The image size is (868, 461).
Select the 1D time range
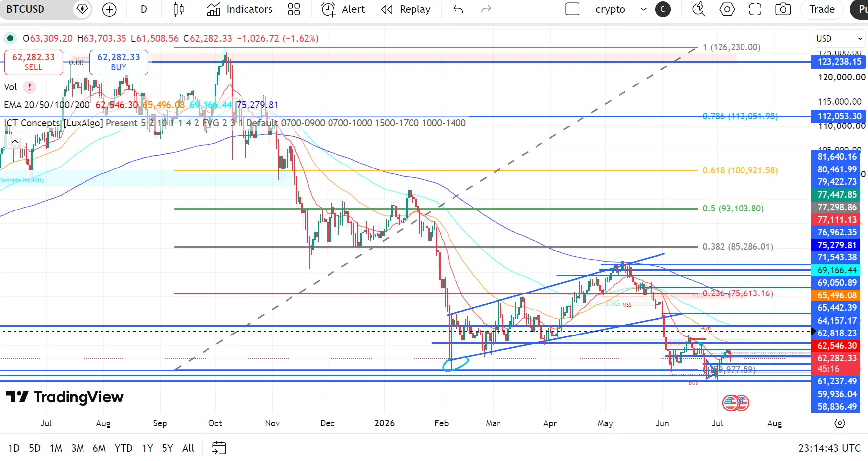pos(14,448)
